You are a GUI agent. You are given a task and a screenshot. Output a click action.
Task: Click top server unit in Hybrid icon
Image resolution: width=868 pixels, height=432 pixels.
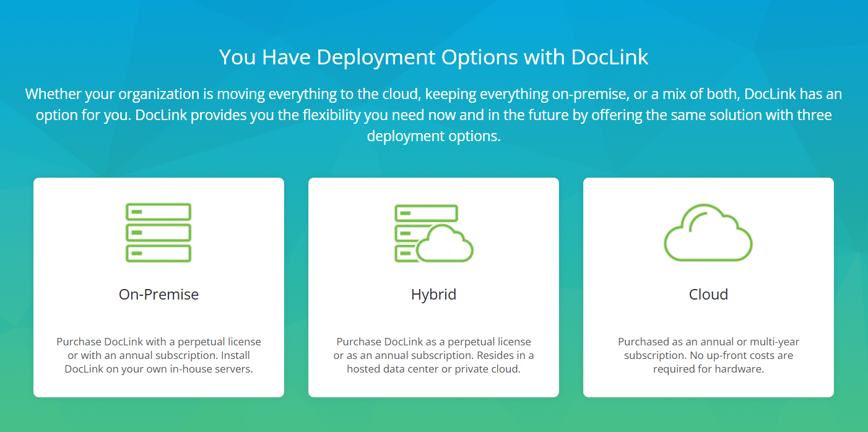point(426,213)
